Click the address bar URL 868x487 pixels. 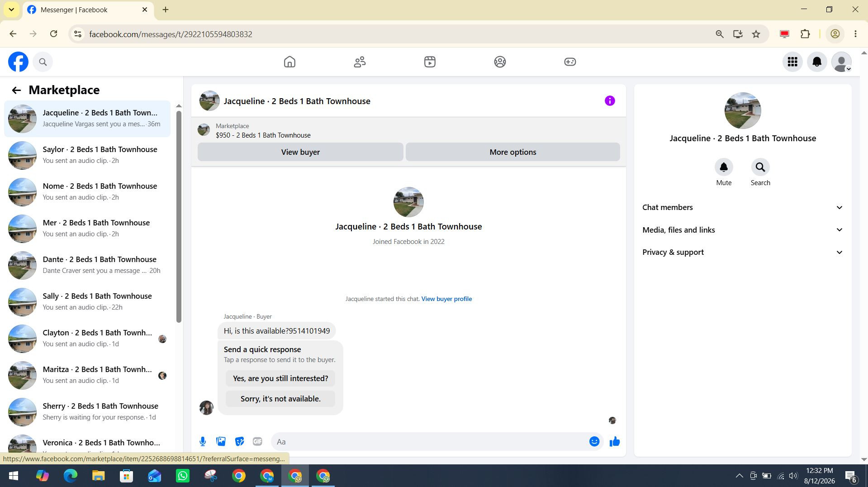(x=171, y=34)
